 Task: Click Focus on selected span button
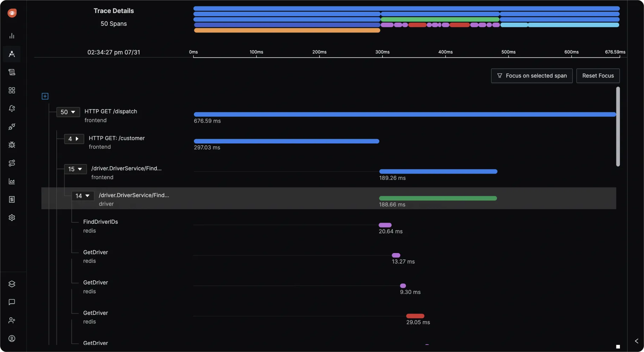click(532, 76)
